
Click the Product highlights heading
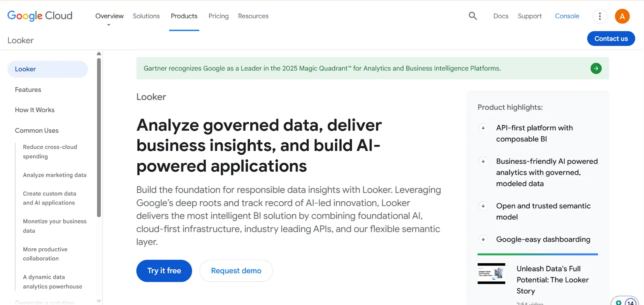[x=510, y=107]
